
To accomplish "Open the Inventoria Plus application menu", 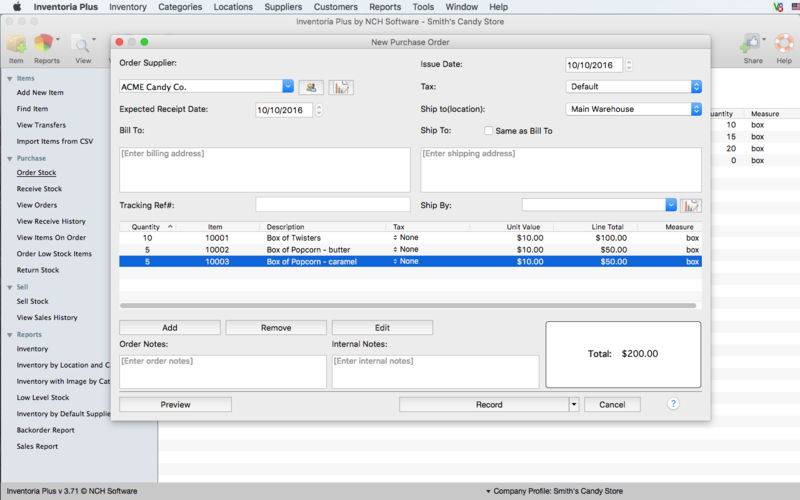I will pyautogui.click(x=65, y=7).
